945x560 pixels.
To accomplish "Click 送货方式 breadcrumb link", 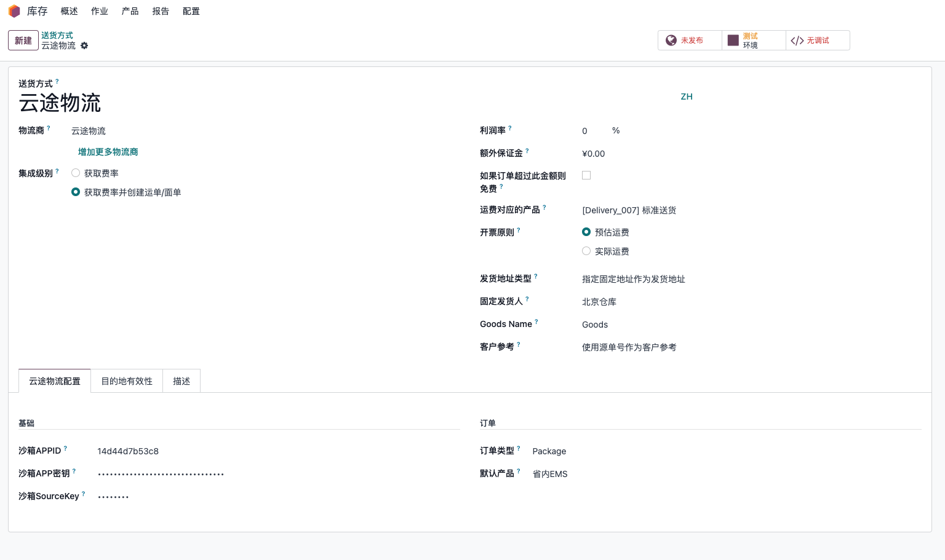I will 57,36.
